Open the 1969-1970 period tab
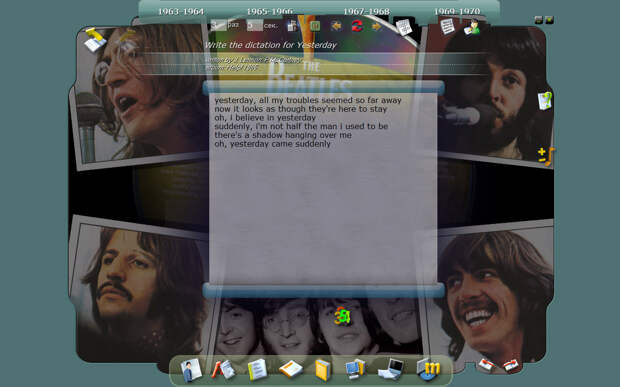620x387 pixels. coord(457,11)
